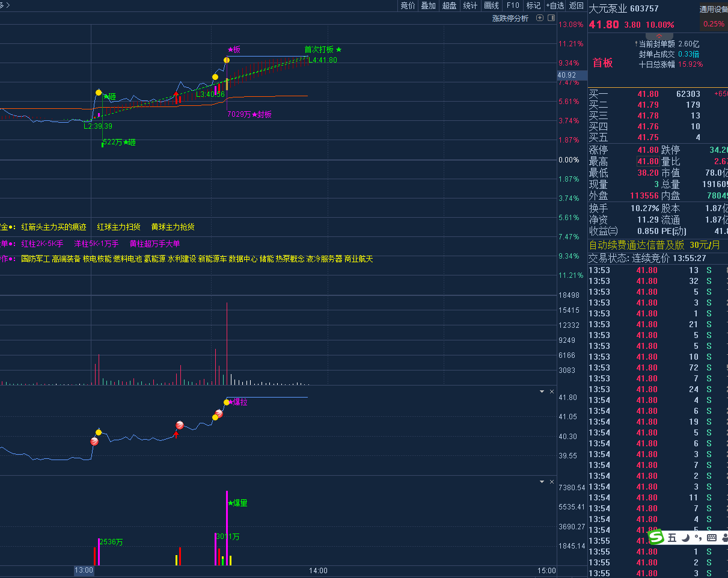
Task: Toggle the Sogou moon half-width icon
Action: 685,538
